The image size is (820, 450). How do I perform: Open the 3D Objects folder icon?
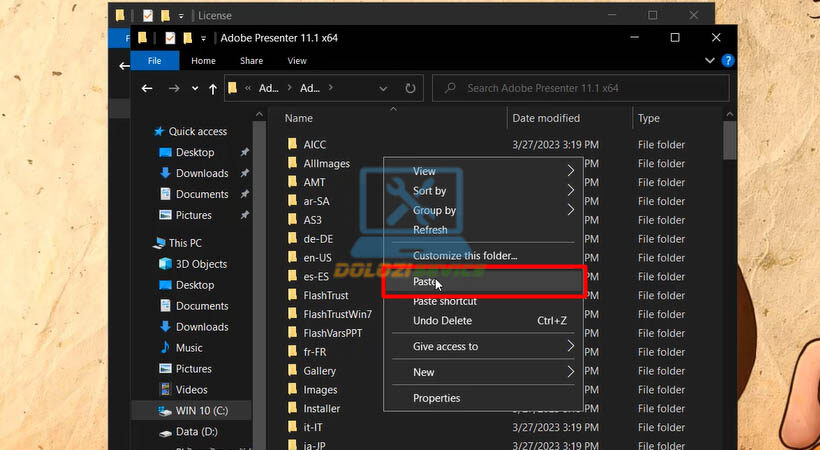pyautogui.click(x=167, y=264)
